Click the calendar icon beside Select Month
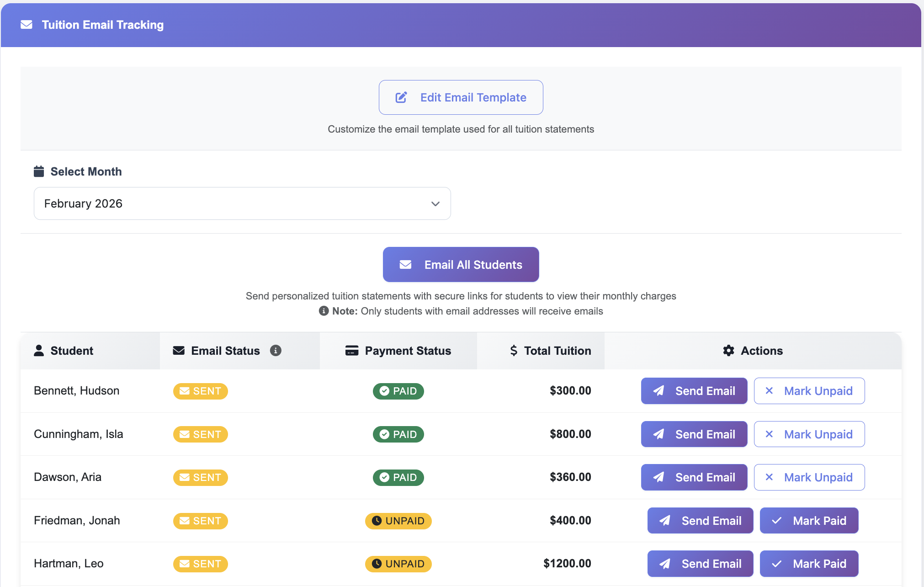This screenshot has height=587, width=924. click(39, 171)
